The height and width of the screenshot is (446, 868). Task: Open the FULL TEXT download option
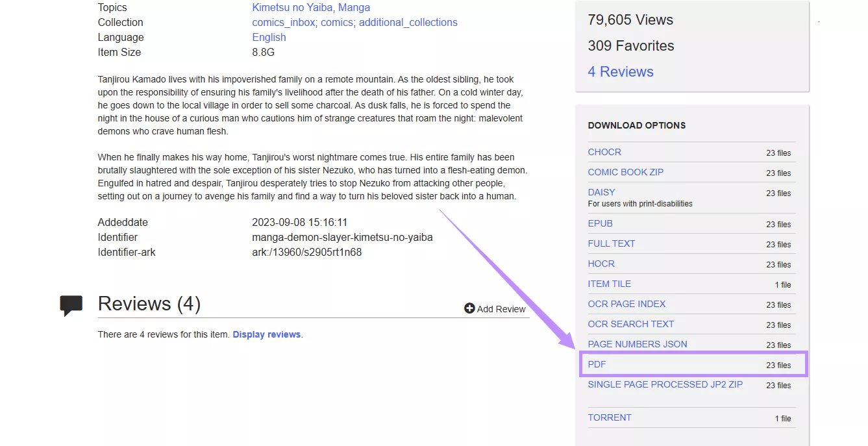point(611,243)
